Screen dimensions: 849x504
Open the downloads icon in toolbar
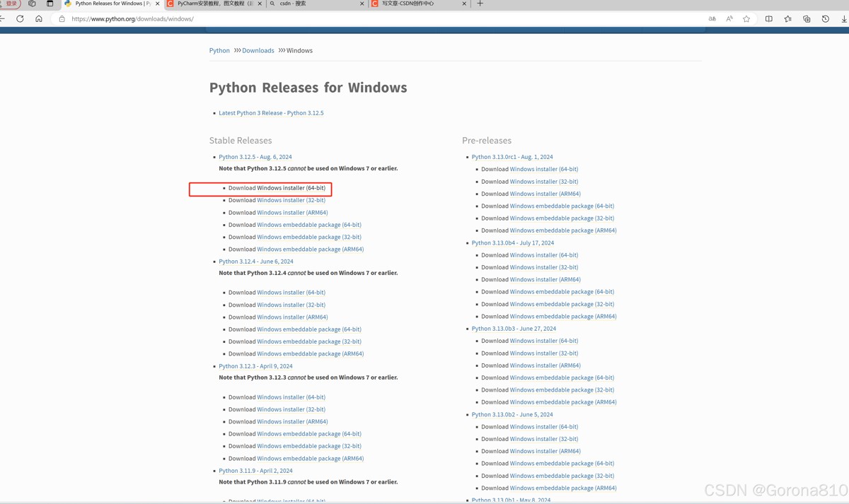(844, 19)
